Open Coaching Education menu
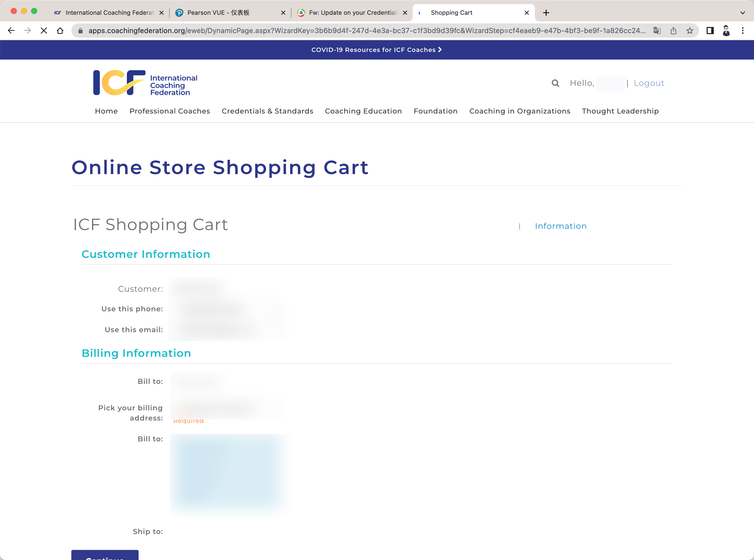Viewport: 754px width, 560px height. point(363,111)
